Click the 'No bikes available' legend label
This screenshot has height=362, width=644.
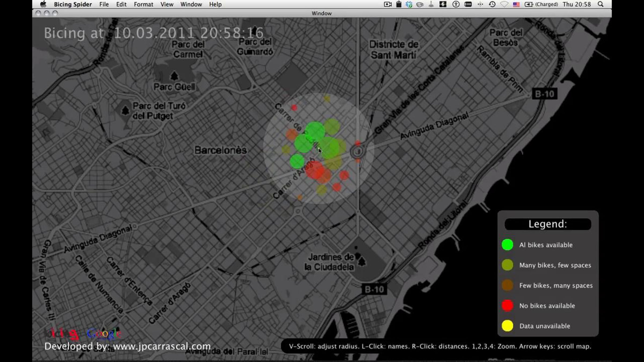click(x=547, y=306)
